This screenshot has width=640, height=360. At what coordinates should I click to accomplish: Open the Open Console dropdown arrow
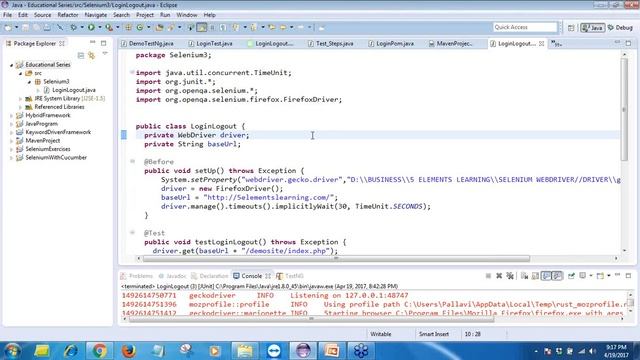point(609,276)
